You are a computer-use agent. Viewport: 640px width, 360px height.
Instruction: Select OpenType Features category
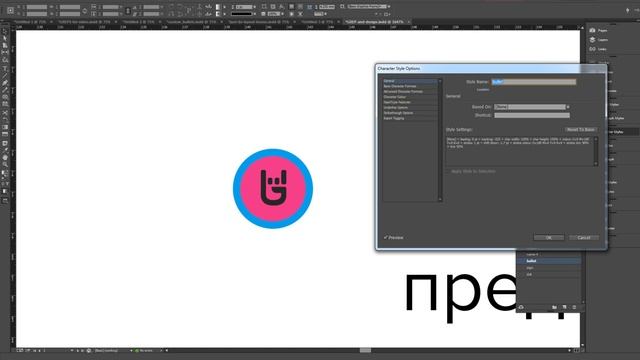click(x=410, y=102)
